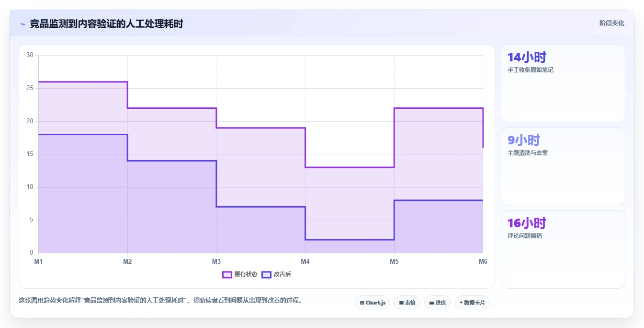Open the 9小时 主题清洗与去重 card
Image resolution: width=644 pixels, height=328 pixels.
click(x=563, y=166)
